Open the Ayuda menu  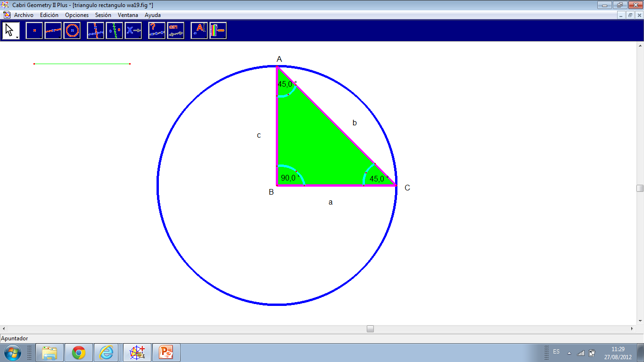click(153, 15)
